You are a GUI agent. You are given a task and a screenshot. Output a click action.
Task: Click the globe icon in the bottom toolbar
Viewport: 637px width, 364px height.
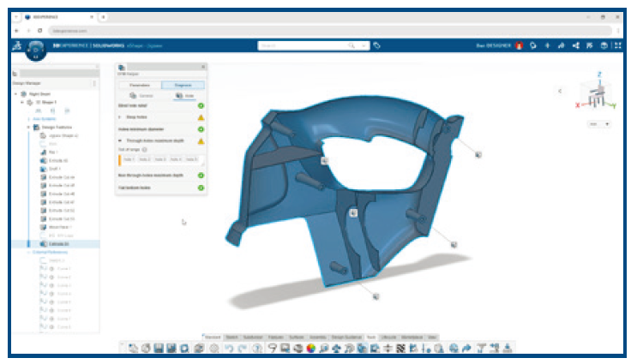(454, 348)
